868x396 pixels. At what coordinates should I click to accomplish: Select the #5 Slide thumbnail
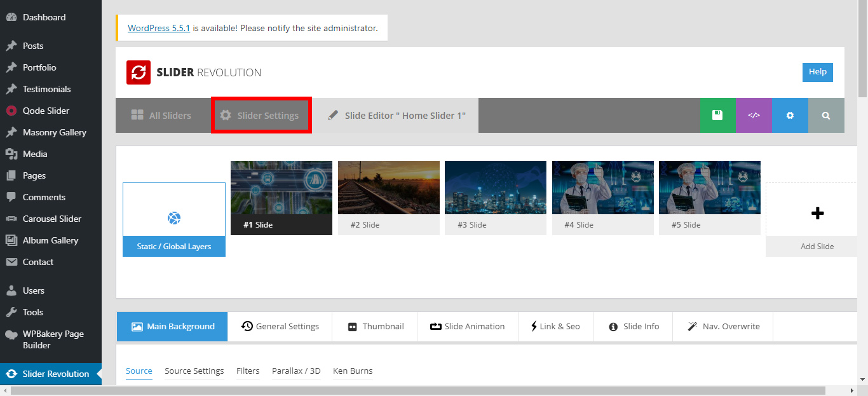710,198
